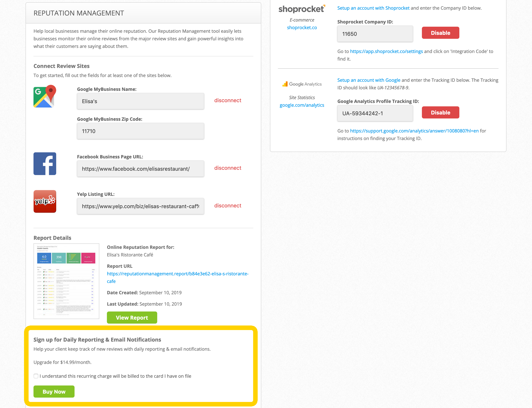
Task: Open 'Setup an account with Shoprocket' link
Action: pyautogui.click(x=373, y=8)
